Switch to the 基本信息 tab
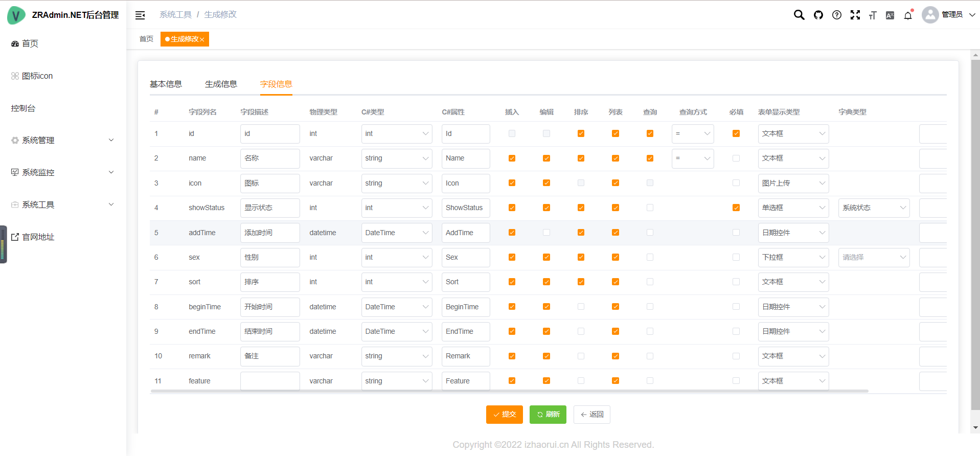 pyautogui.click(x=166, y=84)
